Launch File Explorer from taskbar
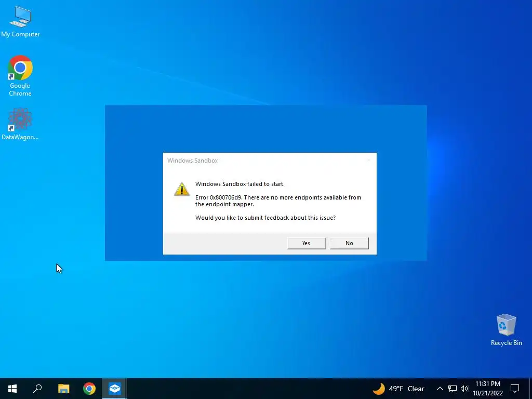The image size is (532, 399). coord(63,389)
